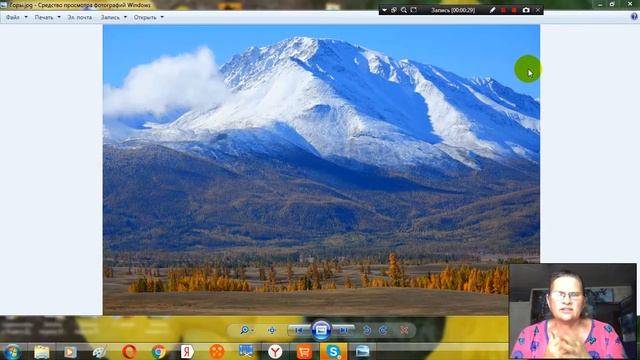The image size is (640, 360).
Task: Stop the screen recording
Action: [514, 10]
